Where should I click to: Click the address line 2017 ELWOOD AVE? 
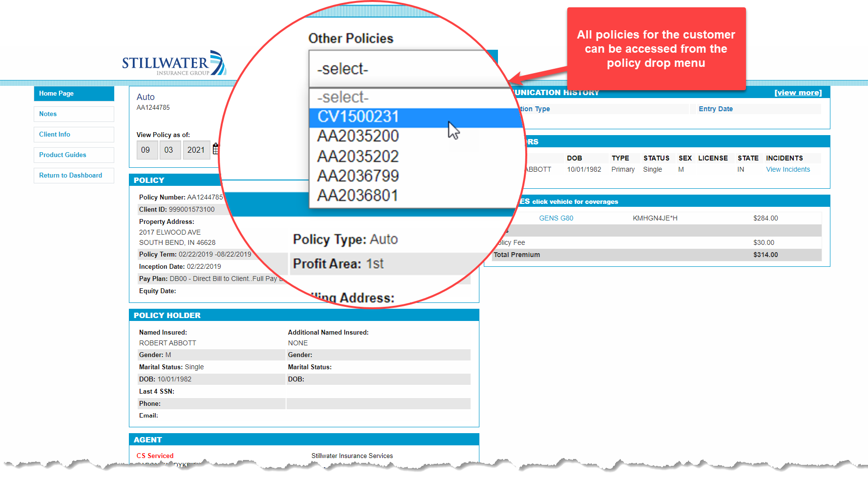tap(170, 232)
